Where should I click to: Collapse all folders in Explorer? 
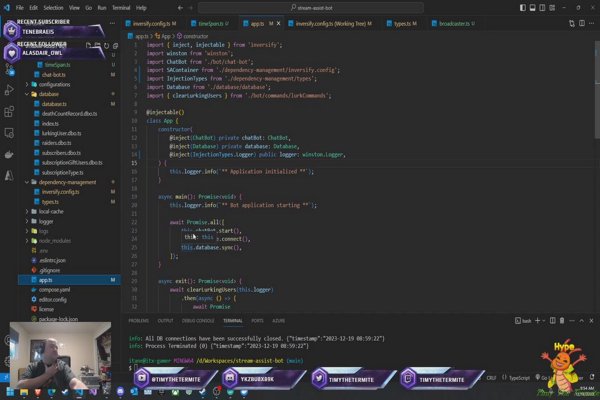(x=115, y=46)
